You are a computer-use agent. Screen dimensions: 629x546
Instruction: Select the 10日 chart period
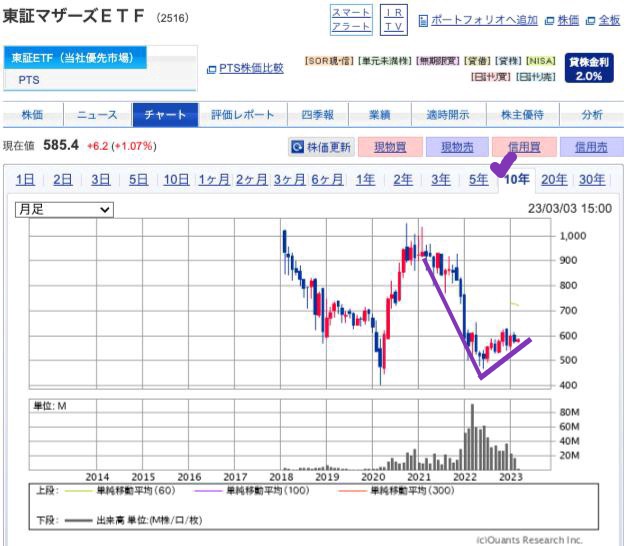point(177,180)
